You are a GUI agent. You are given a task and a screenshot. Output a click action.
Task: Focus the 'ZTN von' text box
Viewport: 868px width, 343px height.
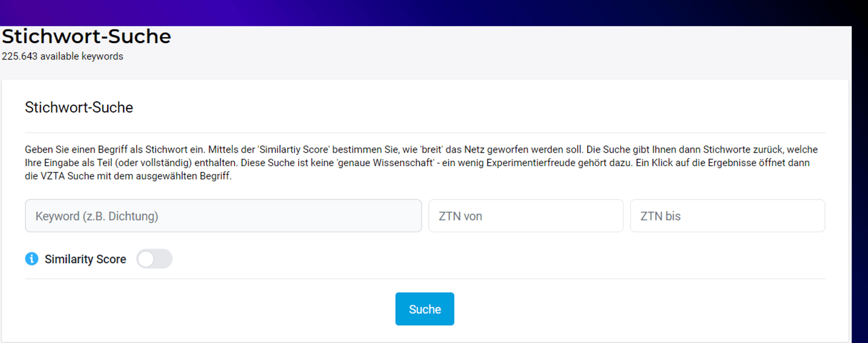pyautogui.click(x=526, y=215)
